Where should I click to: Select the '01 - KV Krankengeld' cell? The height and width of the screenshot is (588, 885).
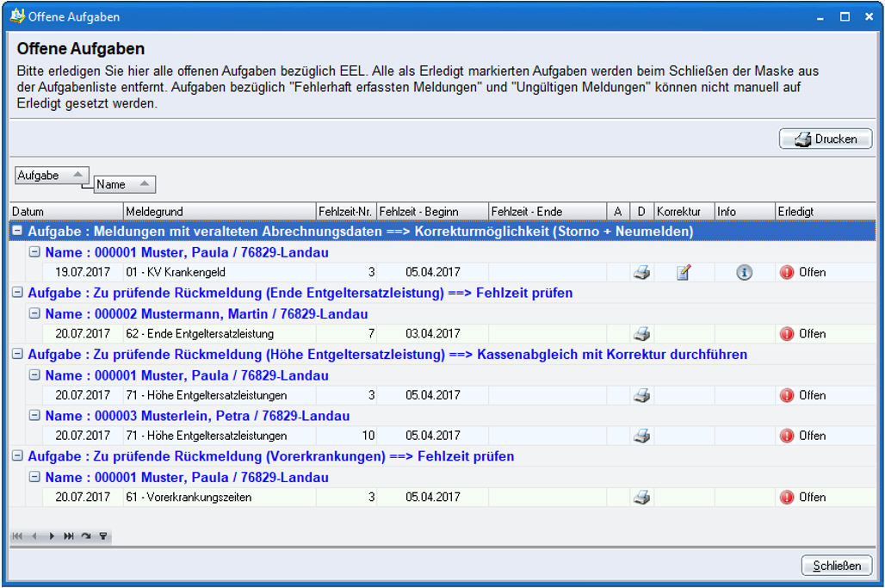coord(220,273)
